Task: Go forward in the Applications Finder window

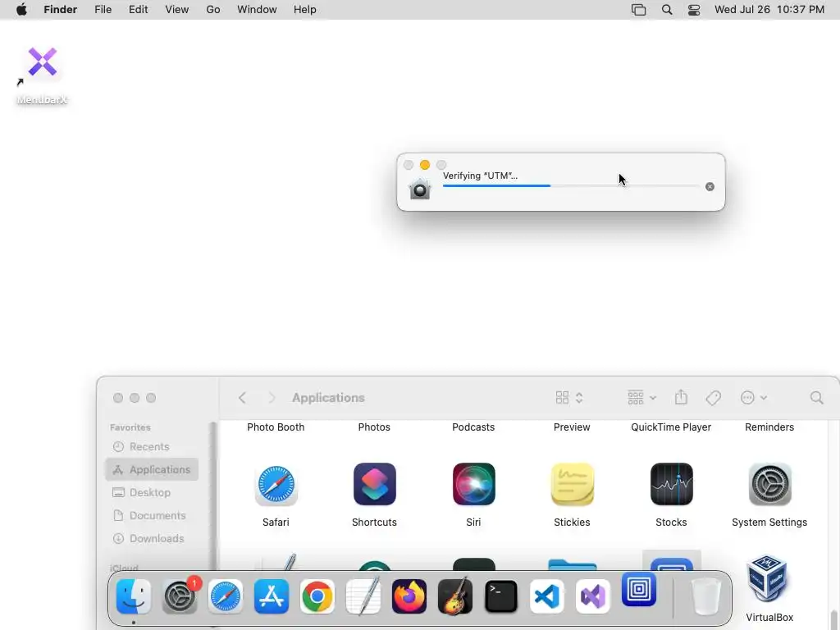Action: click(x=271, y=398)
